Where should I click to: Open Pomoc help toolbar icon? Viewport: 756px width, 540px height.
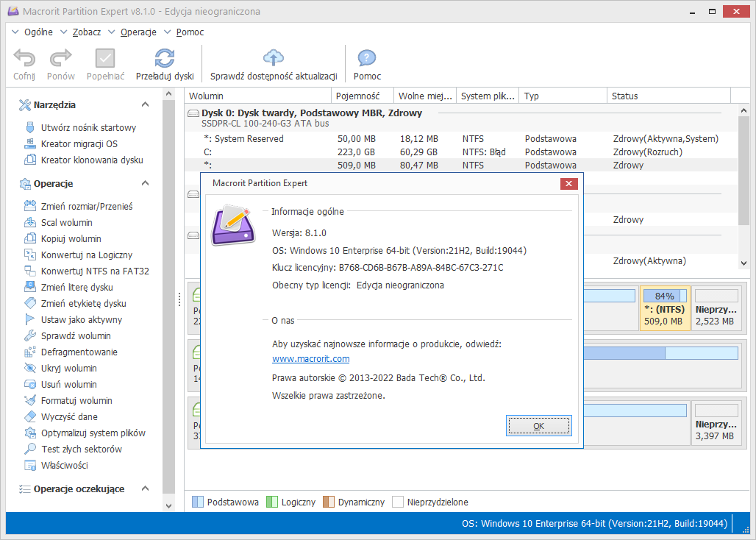(367, 58)
